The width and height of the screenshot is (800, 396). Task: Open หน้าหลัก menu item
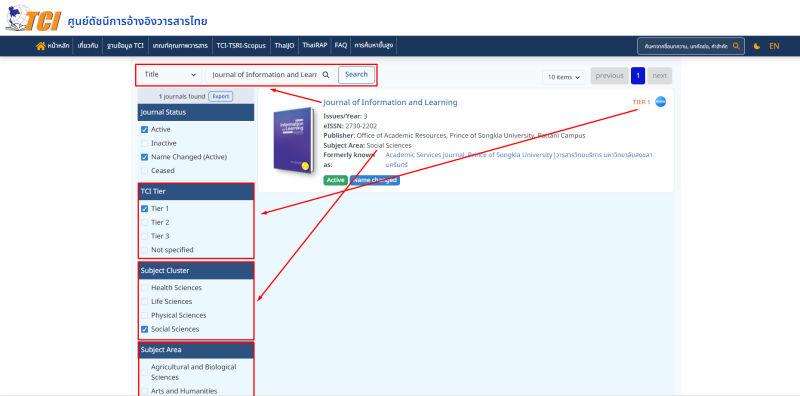53,46
